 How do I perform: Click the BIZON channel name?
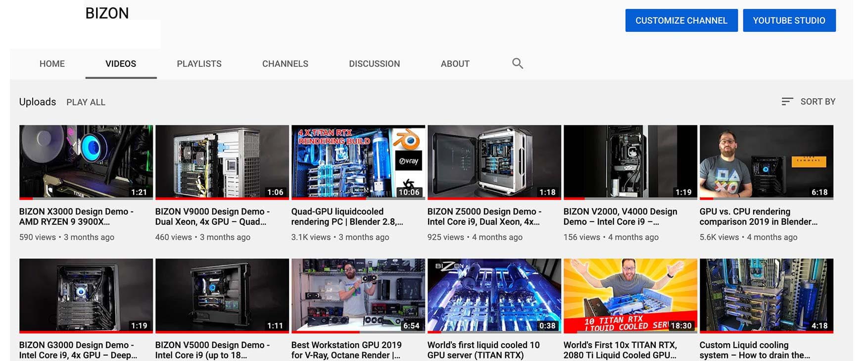pos(107,13)
